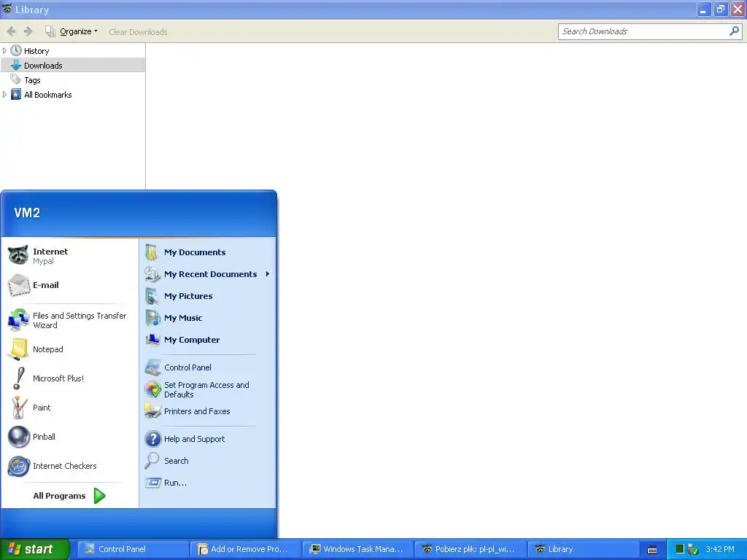Click the Clear Downloads button
This screenshot has width=747, height=560.
pyautogui.click(x=138, y=32)
